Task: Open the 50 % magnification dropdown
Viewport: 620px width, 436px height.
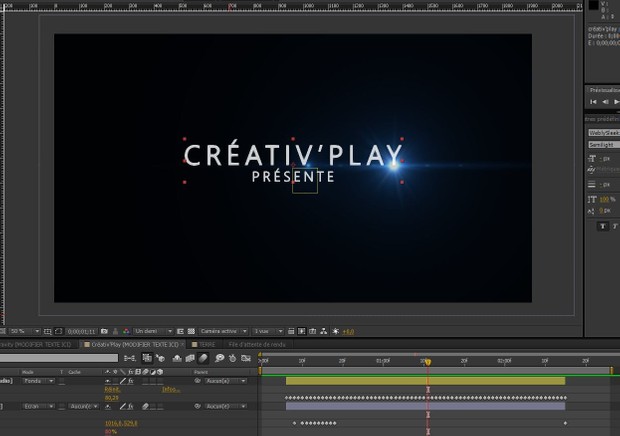Action: click(25, 331)
